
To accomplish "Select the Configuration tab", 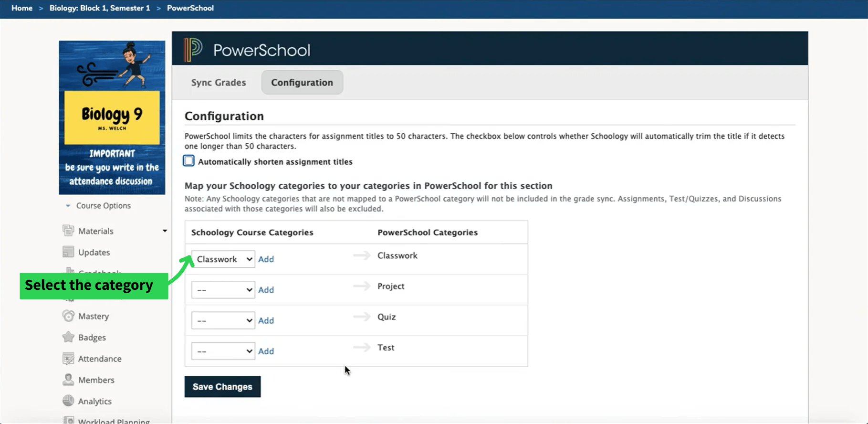I will [x=302, y=82].
